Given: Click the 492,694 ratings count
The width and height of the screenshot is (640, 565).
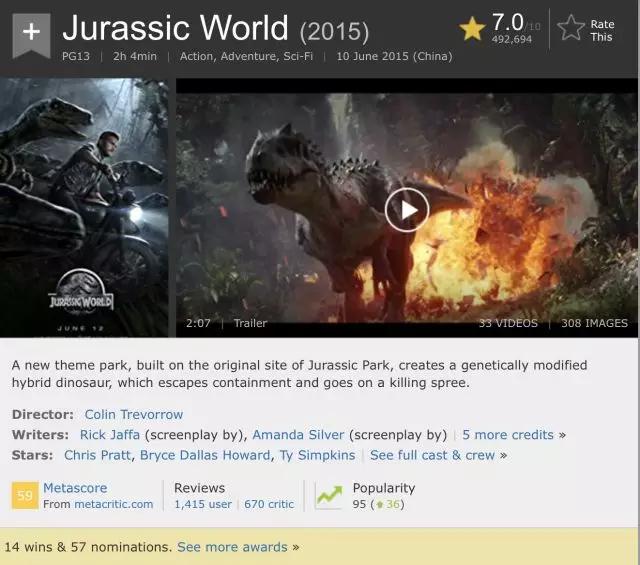Looking at the screenshot, I should click(511, 40).
